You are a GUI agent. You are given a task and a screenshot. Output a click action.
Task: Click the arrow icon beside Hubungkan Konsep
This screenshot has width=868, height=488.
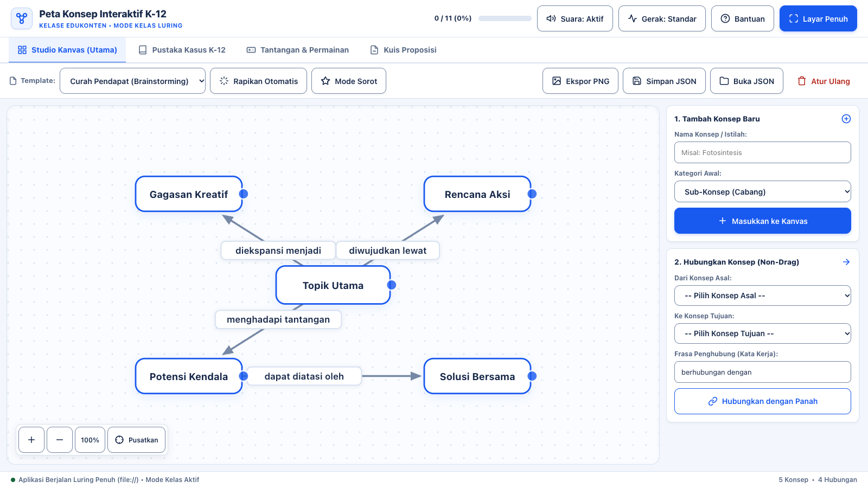pos(846,262)
